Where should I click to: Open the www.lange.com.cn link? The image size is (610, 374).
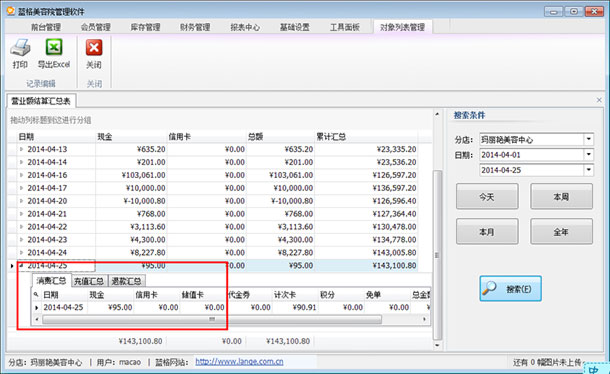(x=239, y=362)
